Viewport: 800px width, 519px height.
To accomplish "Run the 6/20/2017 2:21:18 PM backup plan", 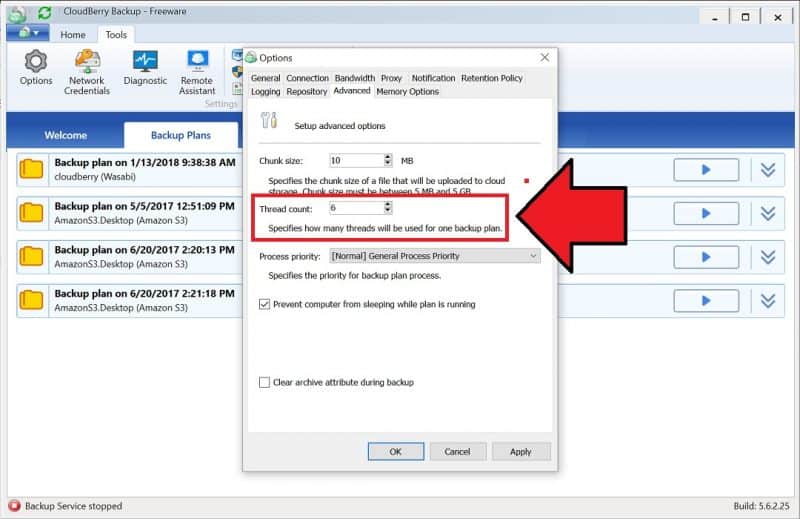I will (706, 301).
